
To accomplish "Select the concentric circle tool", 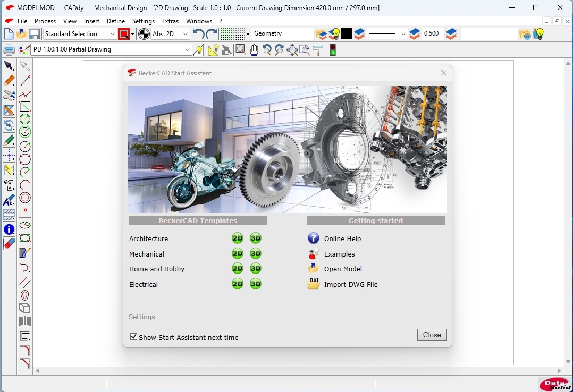I will click(25, 198).
